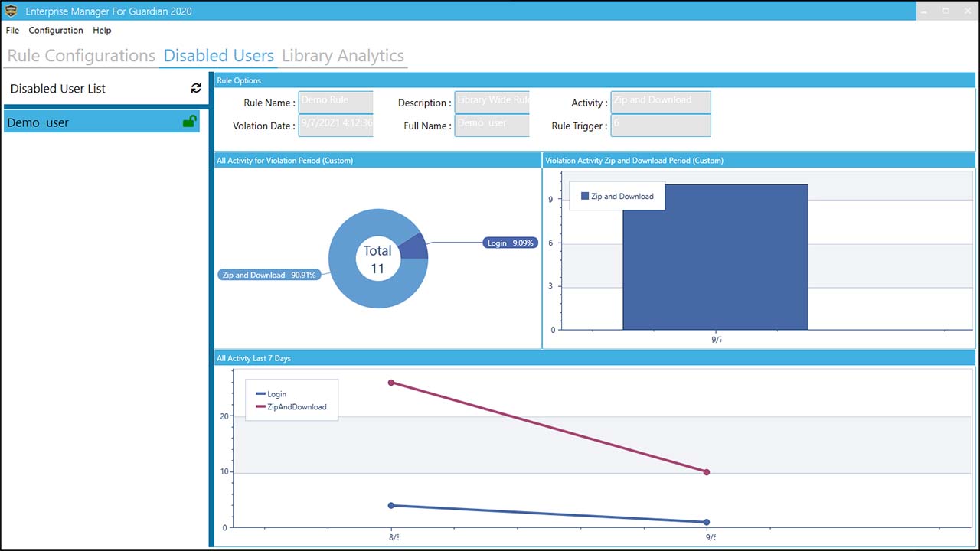Screen dimensions: 980x551
Task: Open the File menu
Action: 12,31
